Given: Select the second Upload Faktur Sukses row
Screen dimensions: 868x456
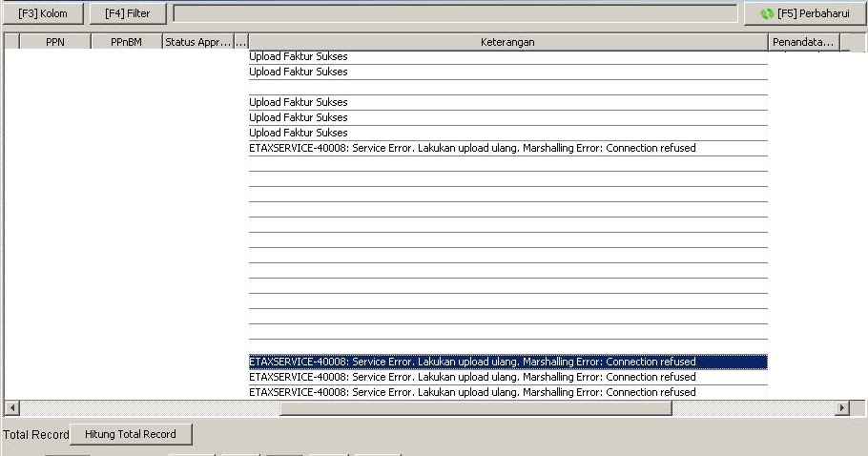Looking at the screenshot, I should [507, 72].
